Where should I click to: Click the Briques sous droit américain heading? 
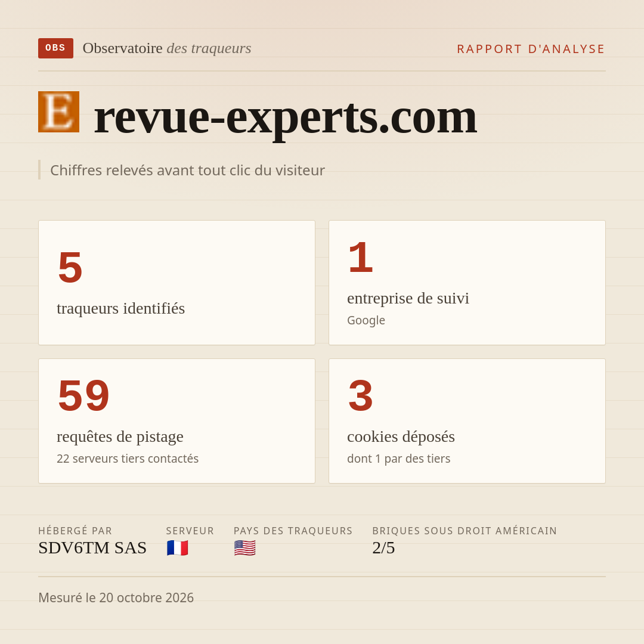(465, 531)
